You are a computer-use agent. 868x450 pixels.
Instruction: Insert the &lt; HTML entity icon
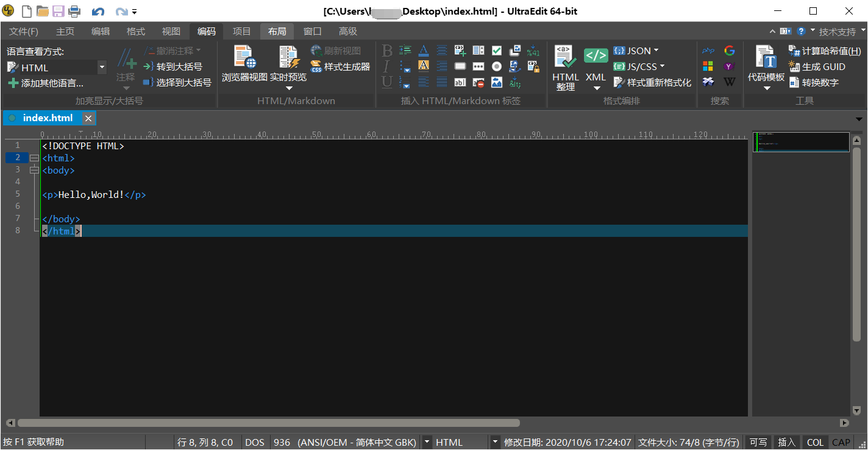[515, 82]
